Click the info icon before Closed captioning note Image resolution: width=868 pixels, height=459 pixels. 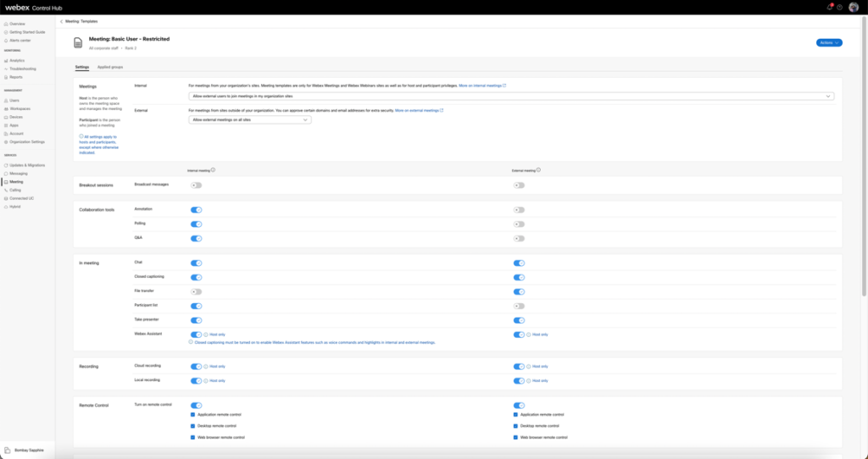coord(191,342)
